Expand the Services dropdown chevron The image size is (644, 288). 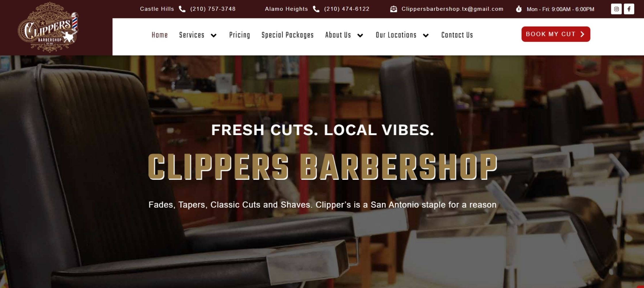point(214,35)
